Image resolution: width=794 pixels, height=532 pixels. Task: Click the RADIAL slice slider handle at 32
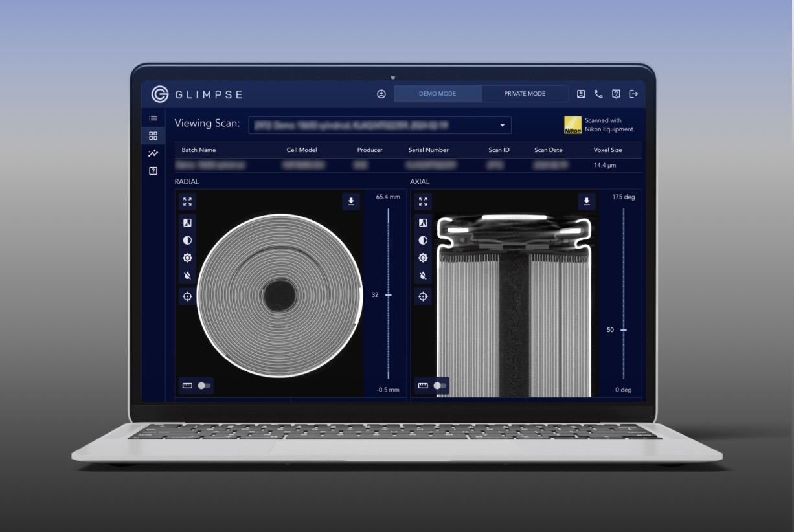pyautogui.click(x=389, y=295)
